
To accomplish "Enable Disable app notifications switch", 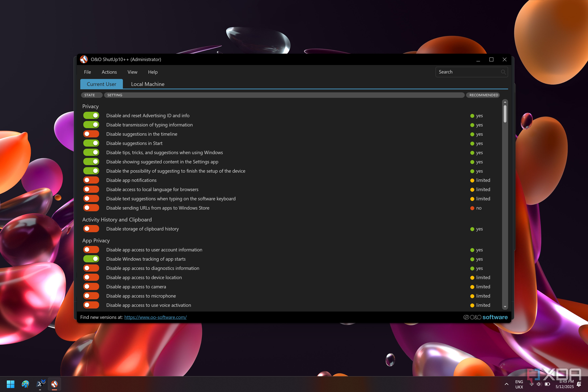I will [x=91, y=180].
